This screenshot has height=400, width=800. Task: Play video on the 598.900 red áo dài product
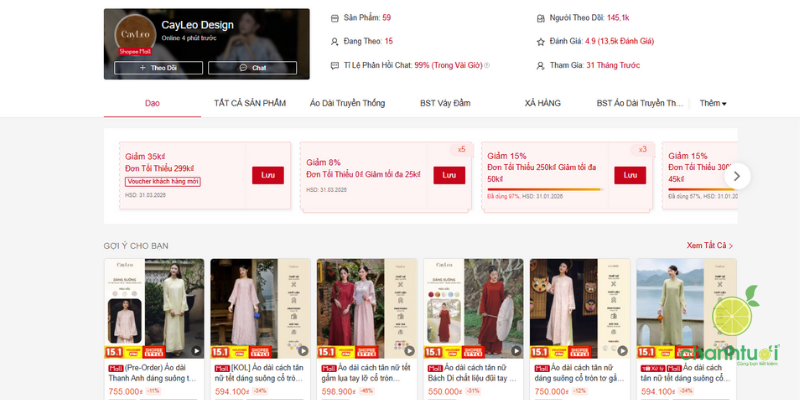pos(408,351)
